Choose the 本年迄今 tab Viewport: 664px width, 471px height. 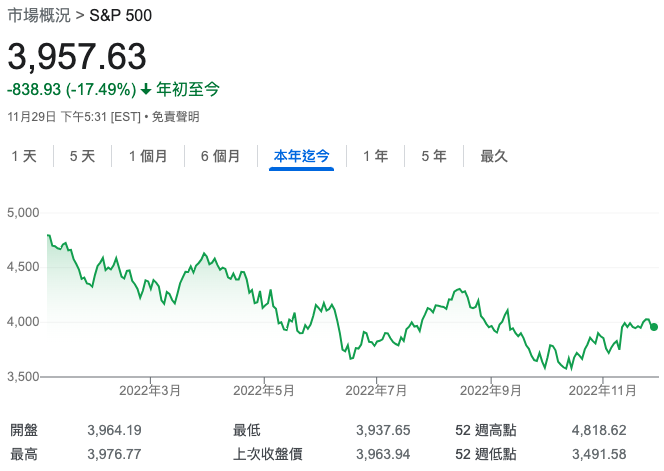pyautogui.click(x=302, y=156)
